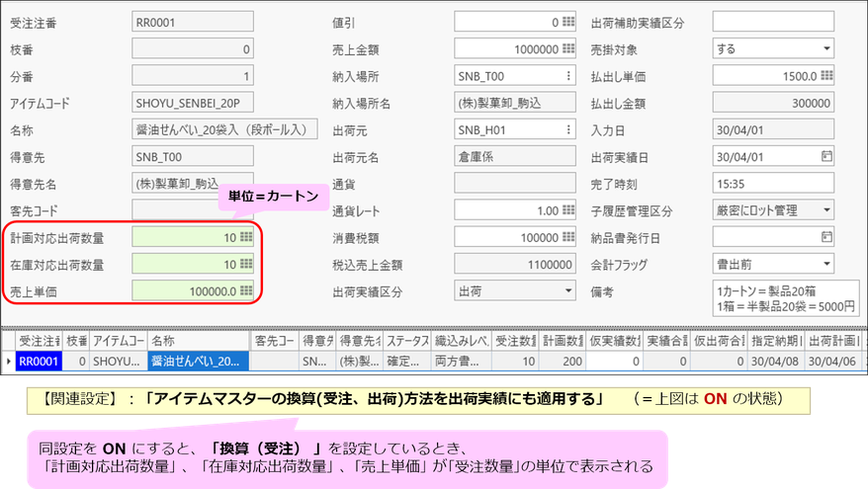Select grid cell 確定...
The width and height of the screenshot is (868, 489).
coord(407,362)
